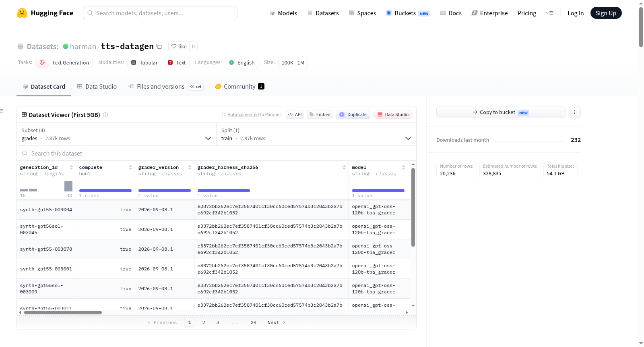The width and height of the screenshot is (644, 347).
Task: Click the table's horizontal scrollbar thumb
Action: [x=63, y=312]
